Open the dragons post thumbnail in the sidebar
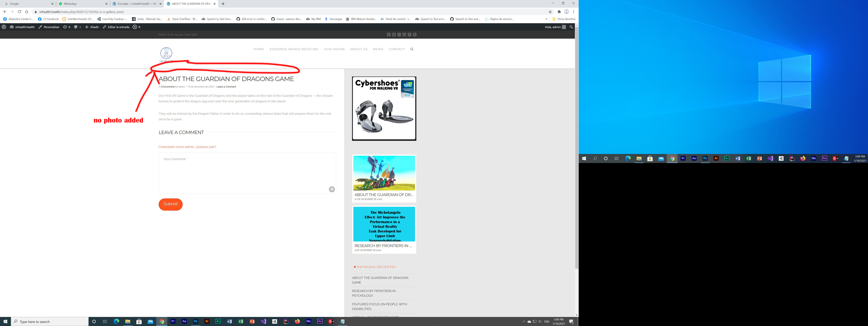Image resolution: width=868 pixels, height=326 pixels. (x=384, y=173)
